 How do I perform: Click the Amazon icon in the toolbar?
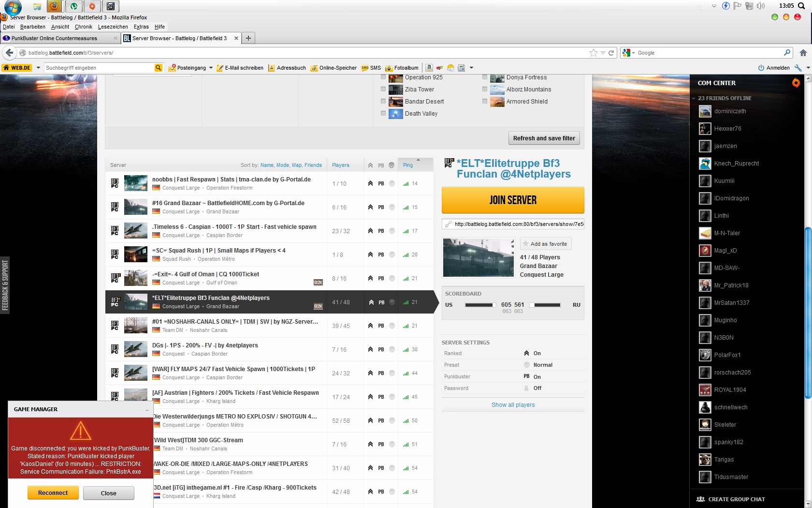pos(429,68)
